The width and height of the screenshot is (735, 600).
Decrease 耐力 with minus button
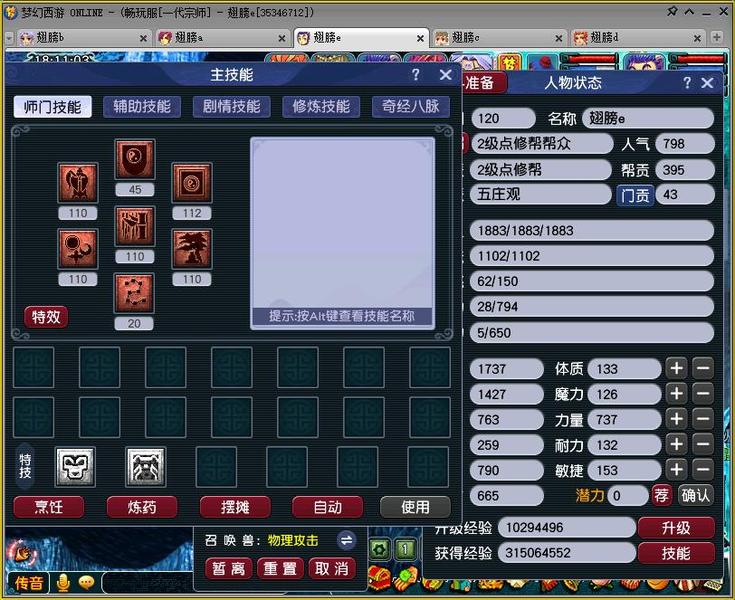703,444
